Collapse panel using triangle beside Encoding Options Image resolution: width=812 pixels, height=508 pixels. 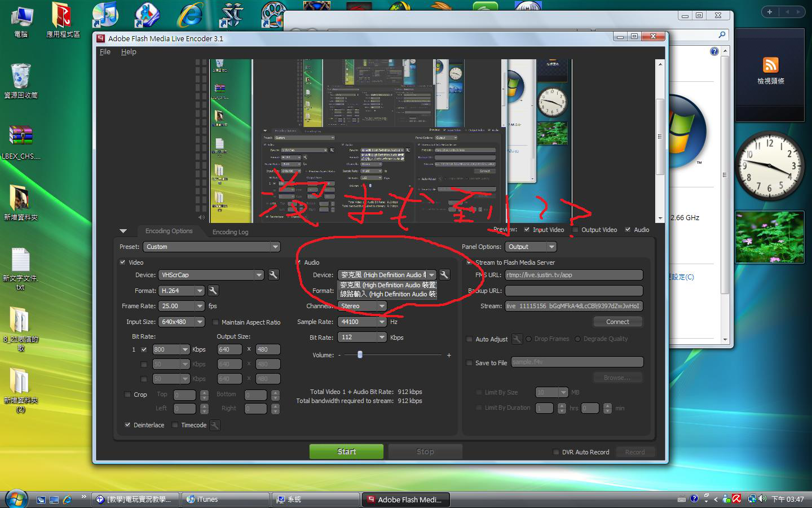click(x=123, y=231)
